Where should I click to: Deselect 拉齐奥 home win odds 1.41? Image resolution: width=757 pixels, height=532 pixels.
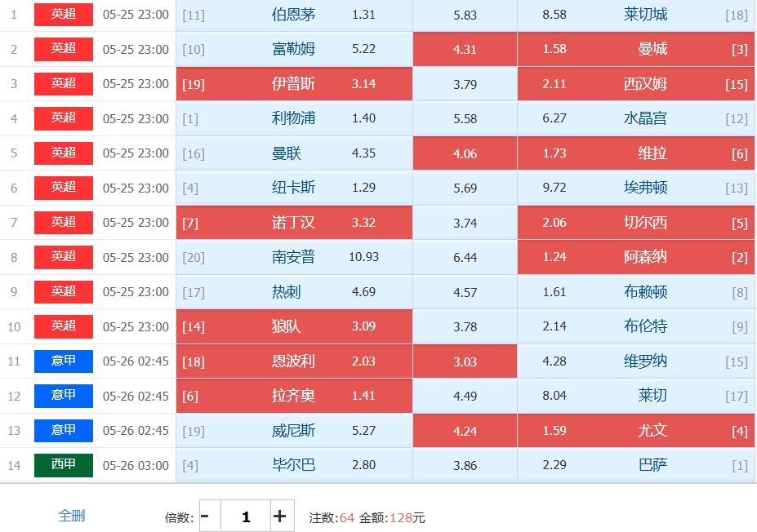click(x=295, y=396)
